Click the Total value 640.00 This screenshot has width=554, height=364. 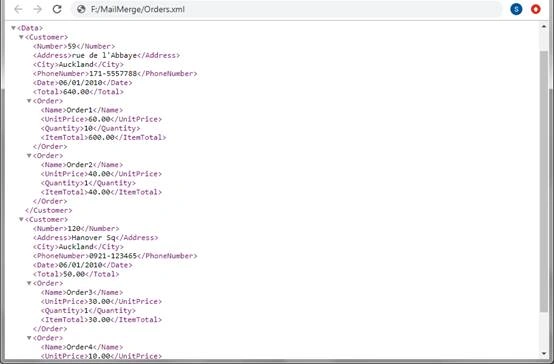click(x=76, y=92)
